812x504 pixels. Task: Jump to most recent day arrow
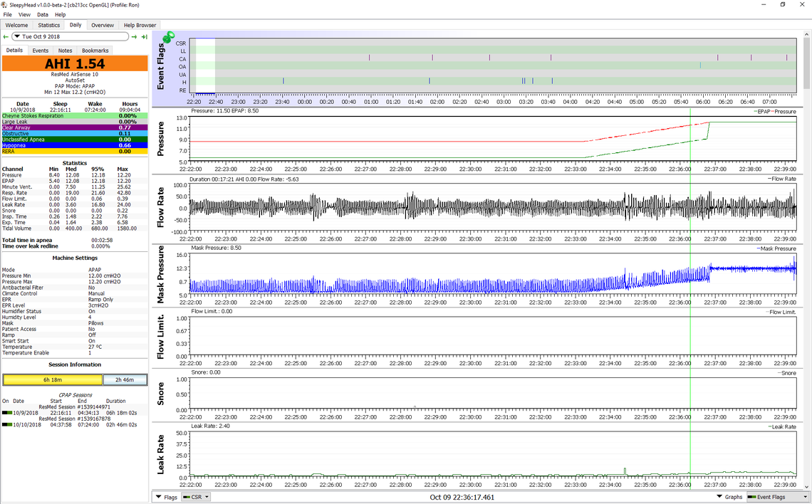144,36
